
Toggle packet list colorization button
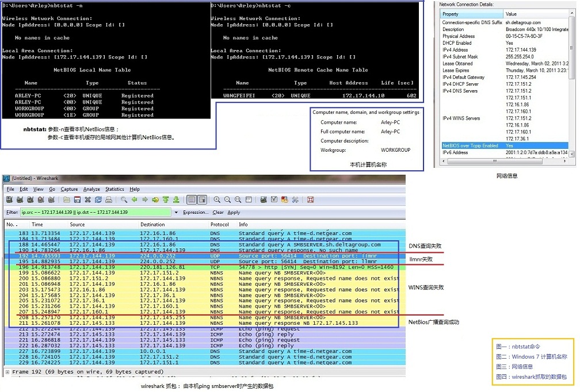coord(192,200)
